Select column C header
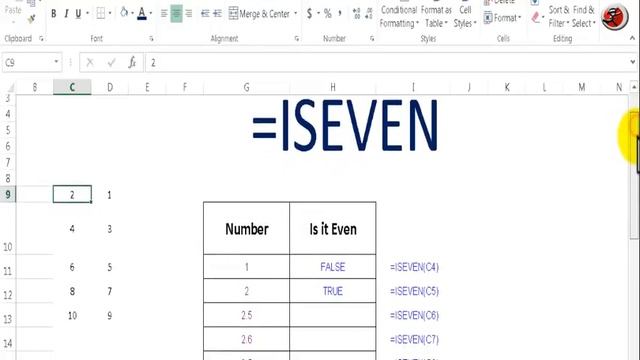 point(72,87)
